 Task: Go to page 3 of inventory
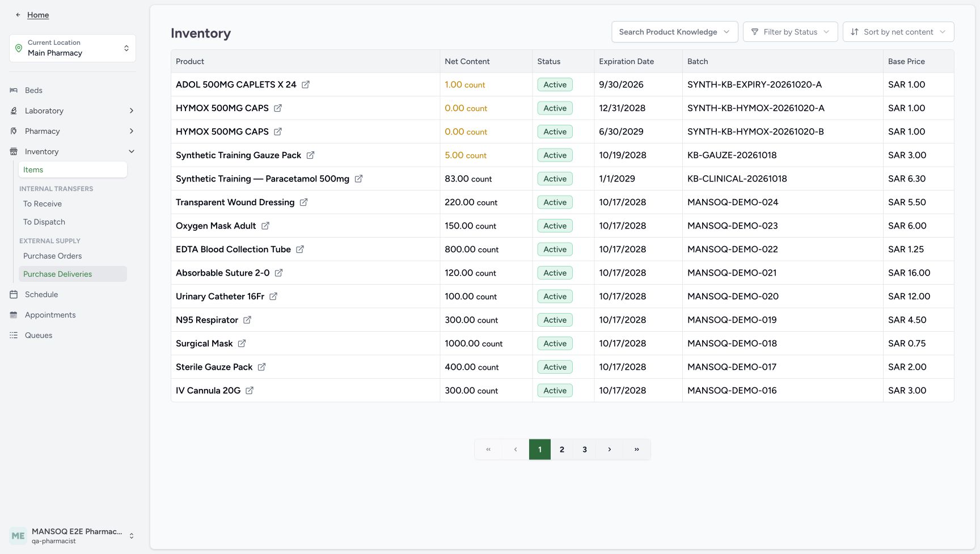[585, 450]
